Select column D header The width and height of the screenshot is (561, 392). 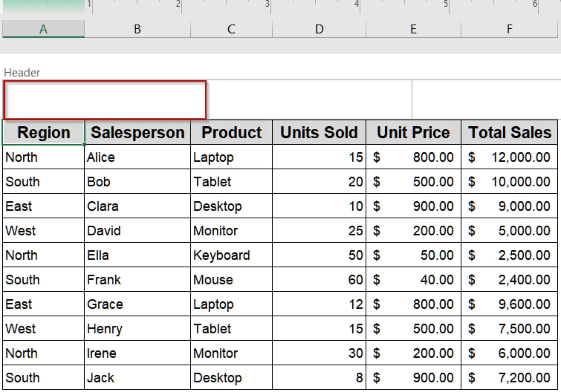(x=319, y=29)
